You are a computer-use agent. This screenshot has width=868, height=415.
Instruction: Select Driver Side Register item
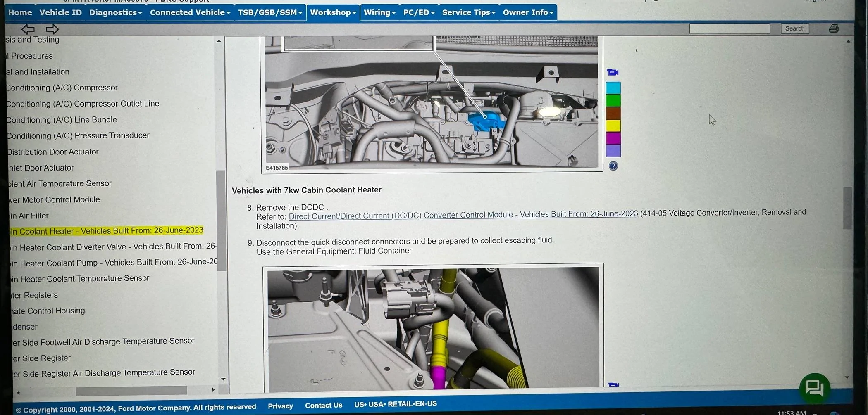coord(41,358)
